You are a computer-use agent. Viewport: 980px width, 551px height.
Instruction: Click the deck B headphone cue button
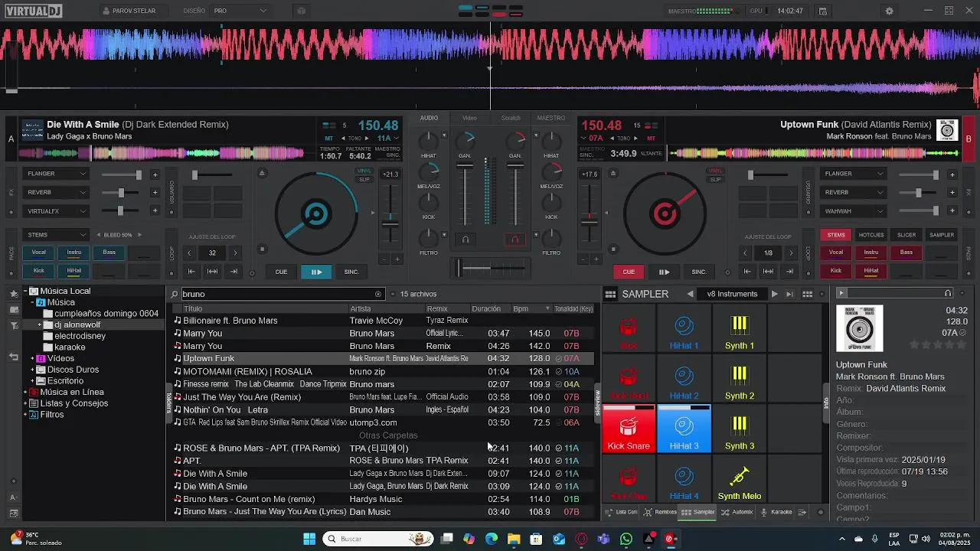coord(515,240)
